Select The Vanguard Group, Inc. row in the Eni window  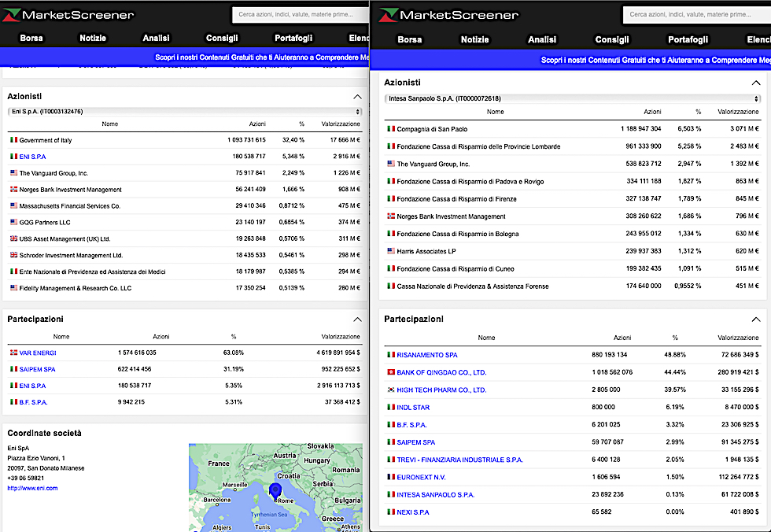coord(185,173)
